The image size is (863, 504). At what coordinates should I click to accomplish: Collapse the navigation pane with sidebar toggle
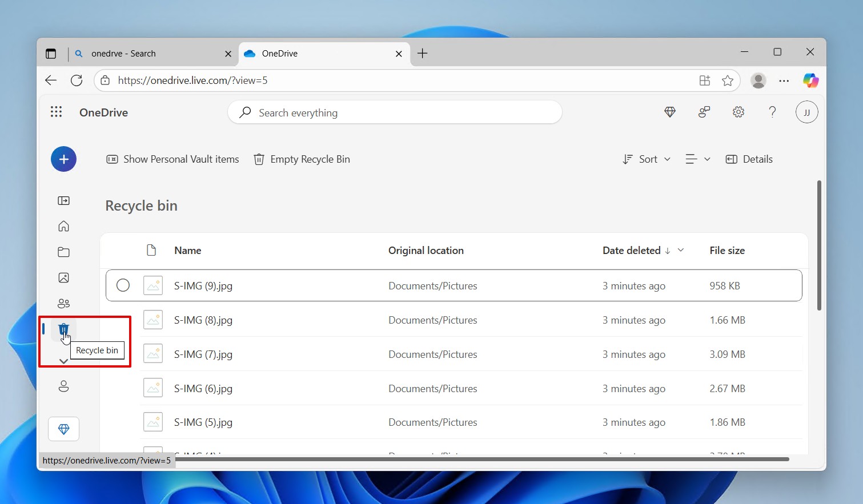63,200
